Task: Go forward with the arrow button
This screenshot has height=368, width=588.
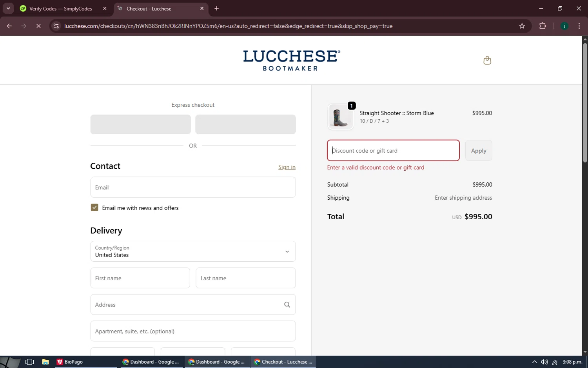Action: point(24,26)
